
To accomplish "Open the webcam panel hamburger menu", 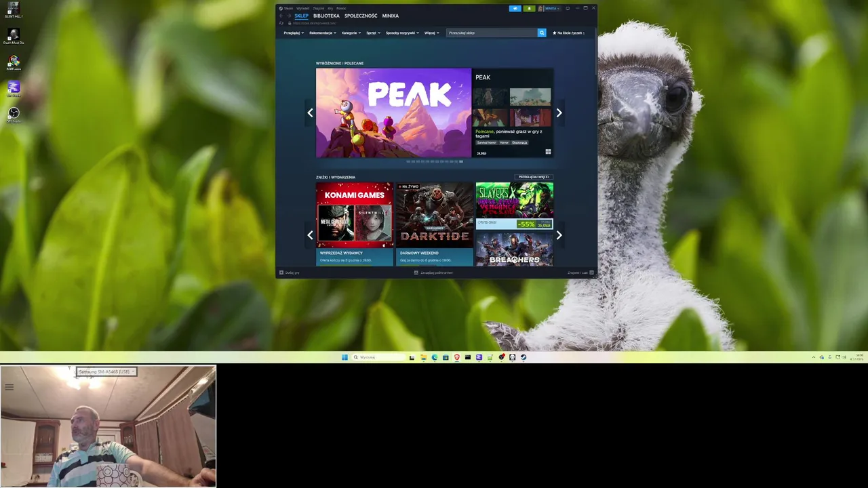I will point(9,387).
